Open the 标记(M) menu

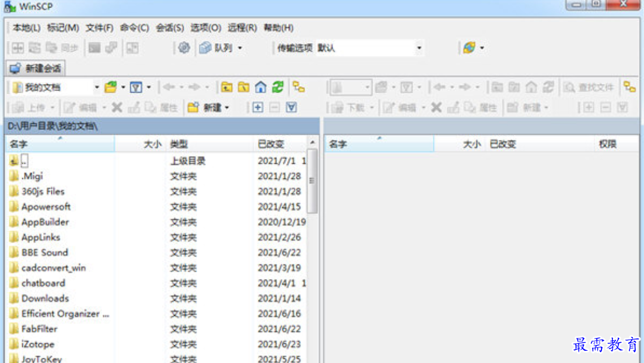click(63, 28)
